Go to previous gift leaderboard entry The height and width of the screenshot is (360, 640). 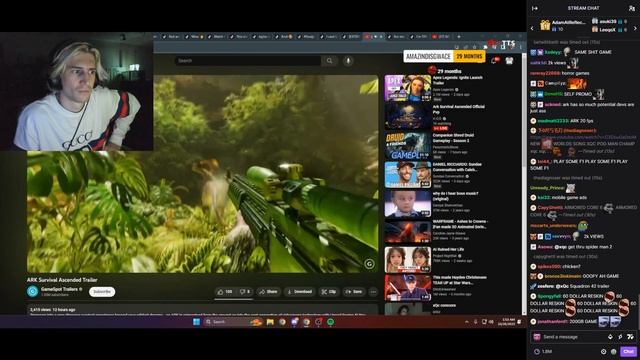pos(532,28)
